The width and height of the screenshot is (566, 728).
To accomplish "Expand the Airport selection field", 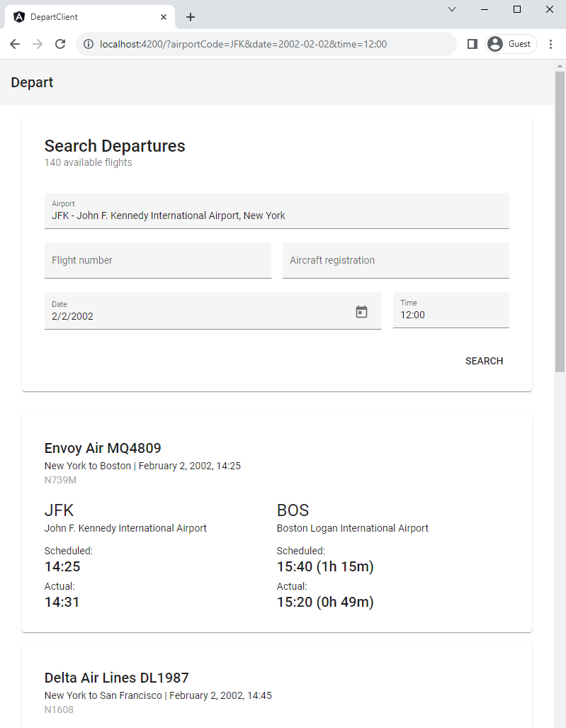I will 276,211.
